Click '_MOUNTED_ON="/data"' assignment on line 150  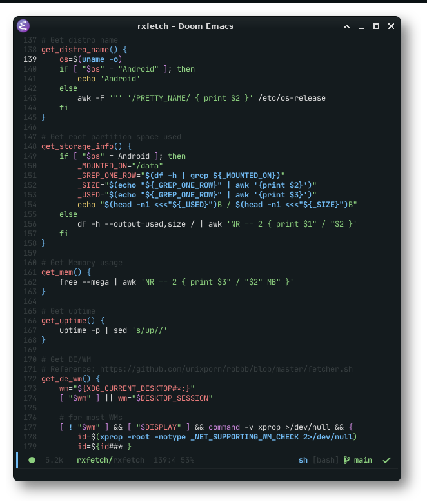pos(120,166)
